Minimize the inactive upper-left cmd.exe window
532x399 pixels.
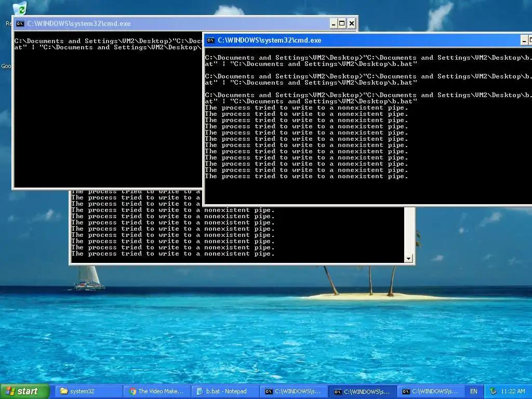[x=333, y=23]
